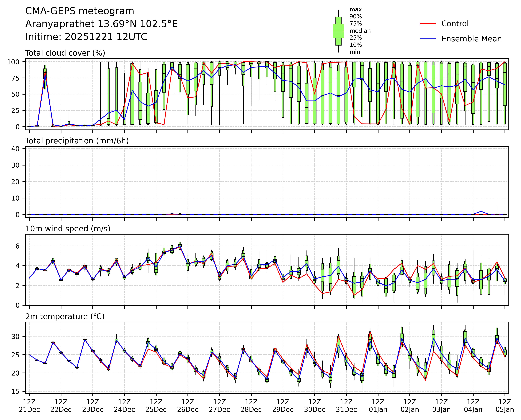521x420 pixels.
Task: Click the red Control legend line
Action: (428, 24)
